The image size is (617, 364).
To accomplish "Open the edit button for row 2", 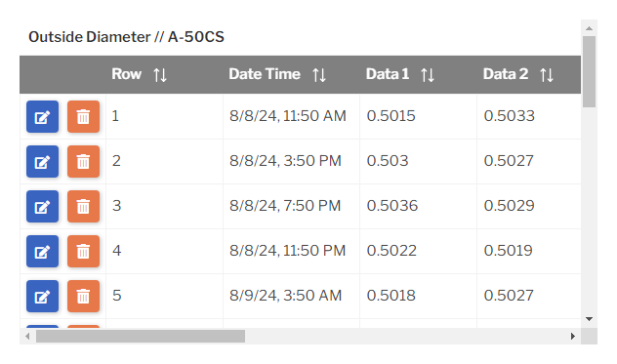I will (43, 161).
